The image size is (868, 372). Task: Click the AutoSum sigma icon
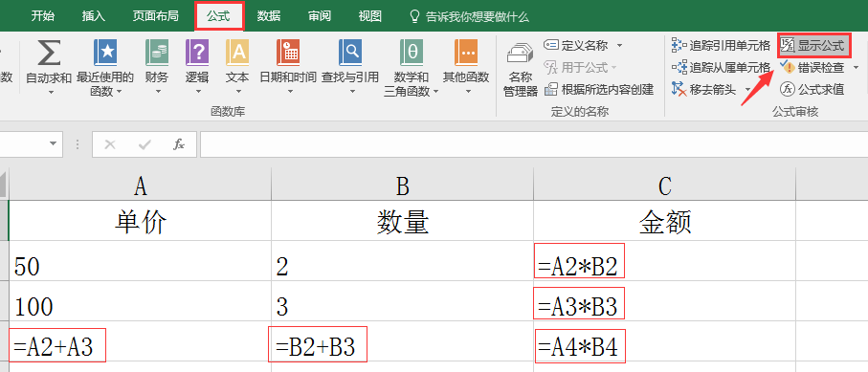pos(49,54)
